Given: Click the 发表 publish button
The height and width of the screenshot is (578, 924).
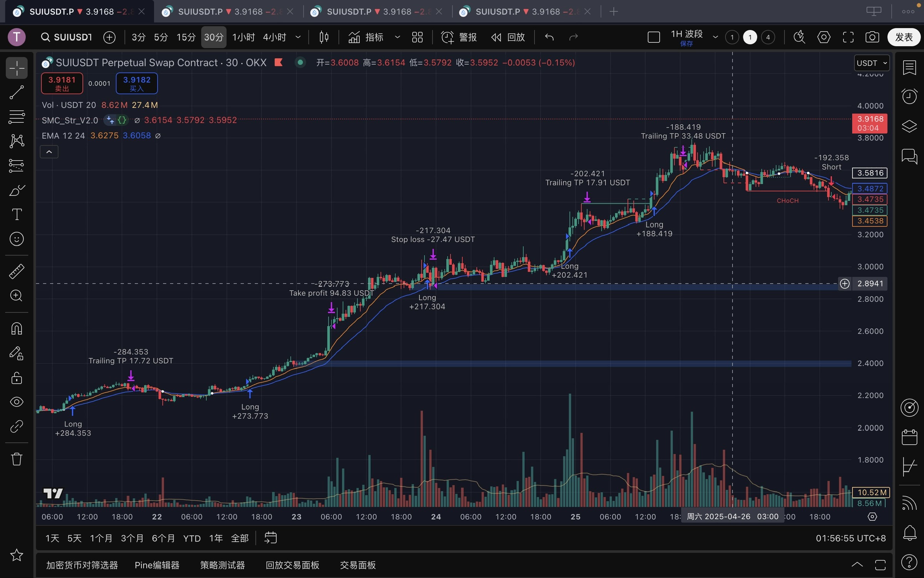Looking at the screenshot, I should (x=904, y=37).
